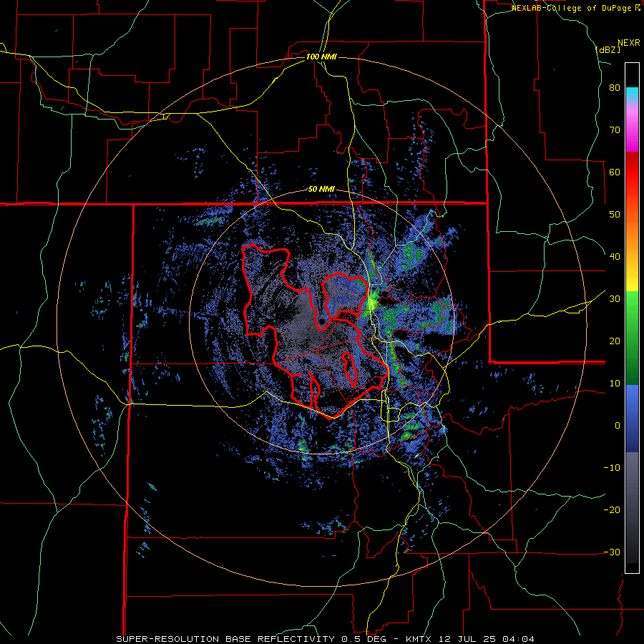Click the "[dBZ]" legend unit label
This screenshot has height=644, width=644.
click(608, 49)
